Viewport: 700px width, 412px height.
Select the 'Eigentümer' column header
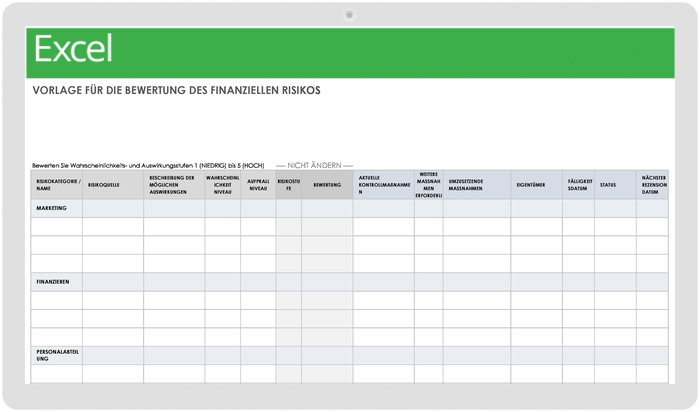pyautogui.click(x=537, y=185)
